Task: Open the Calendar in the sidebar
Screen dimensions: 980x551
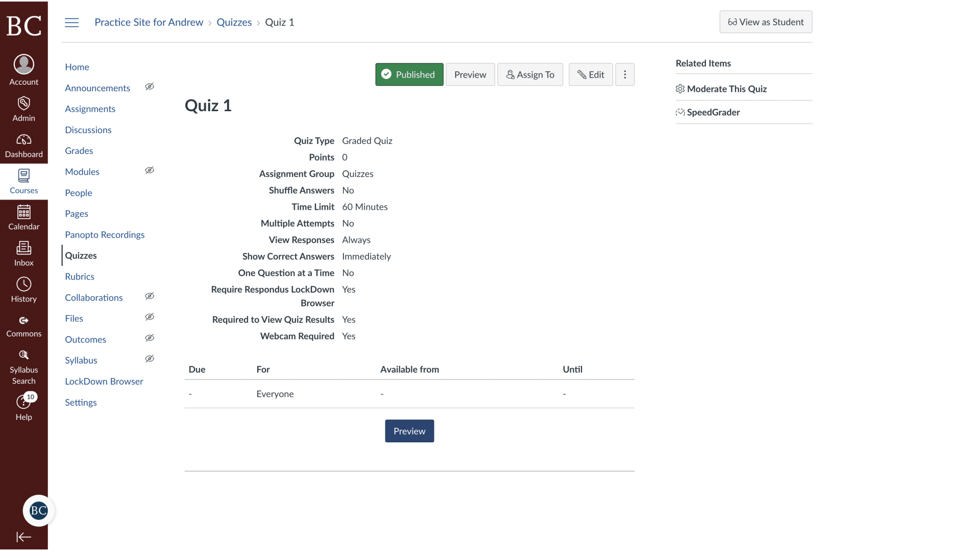Action: 23,218
